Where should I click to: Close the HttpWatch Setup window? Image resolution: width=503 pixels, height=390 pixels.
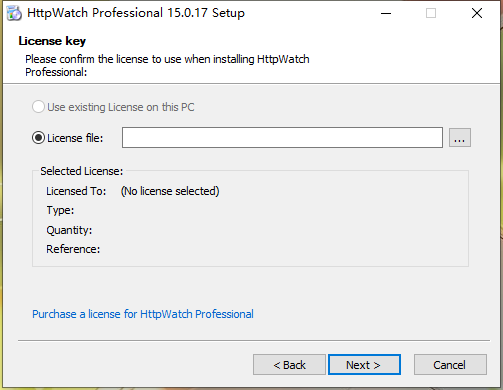click(477, 13)
